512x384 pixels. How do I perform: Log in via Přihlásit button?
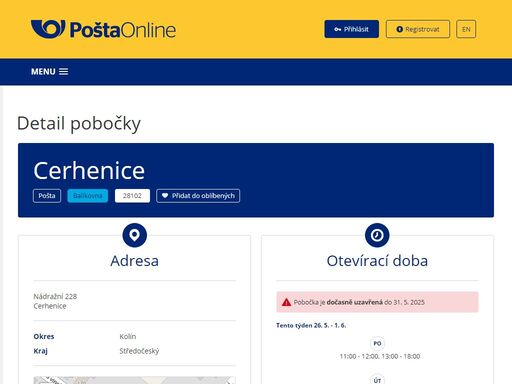pos(352,29)
